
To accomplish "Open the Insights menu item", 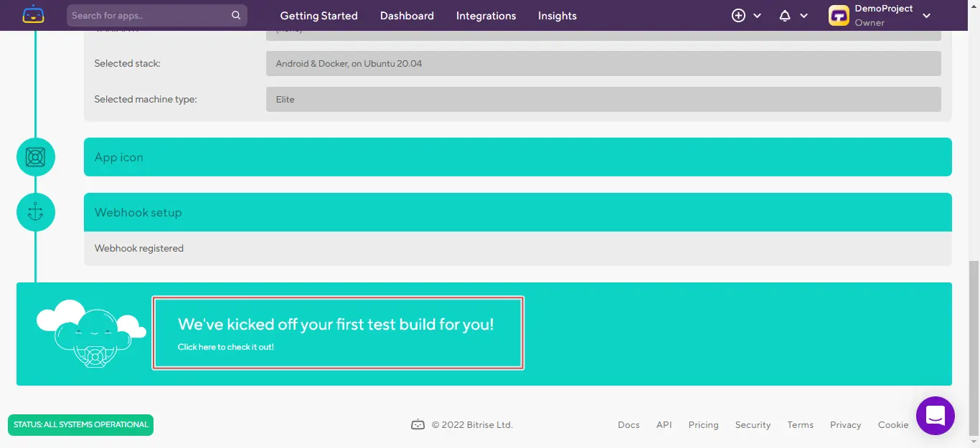I will pos(557,15).
